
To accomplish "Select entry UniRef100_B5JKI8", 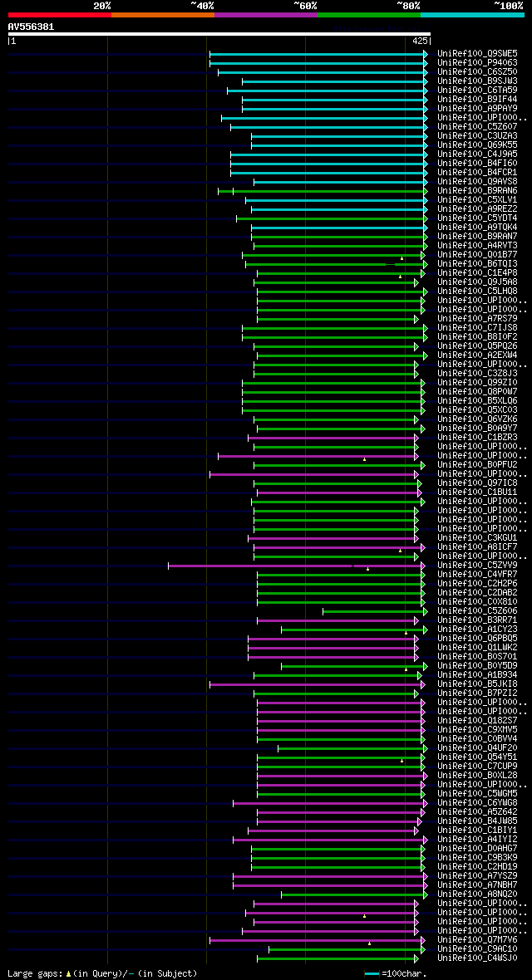I will pos(477,684).
